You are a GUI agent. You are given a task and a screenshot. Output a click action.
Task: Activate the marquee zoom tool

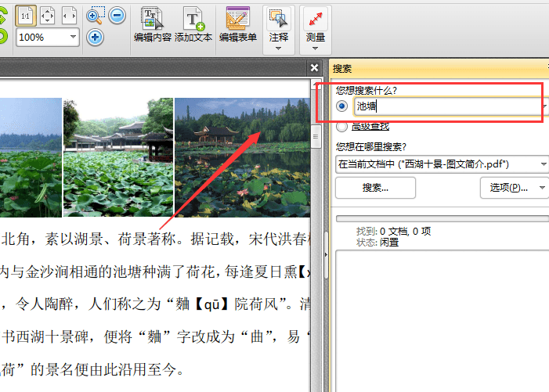[x=95, y=15]
